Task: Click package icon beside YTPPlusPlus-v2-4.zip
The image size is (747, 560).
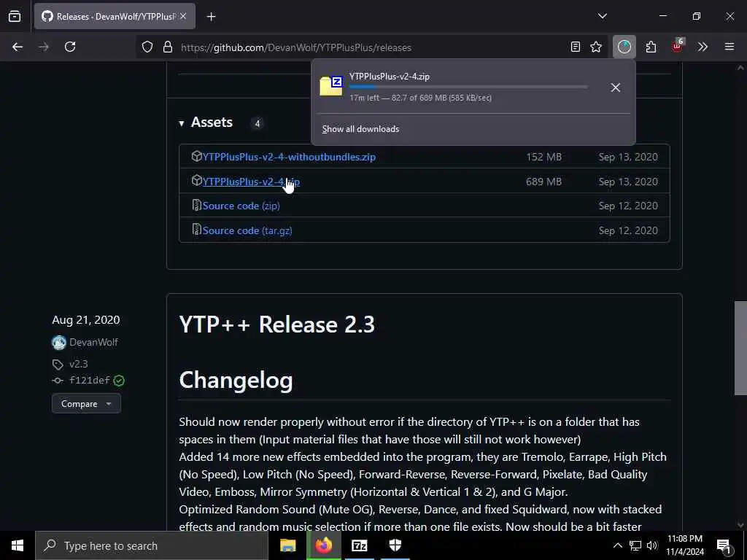Action: pos(196,181)
